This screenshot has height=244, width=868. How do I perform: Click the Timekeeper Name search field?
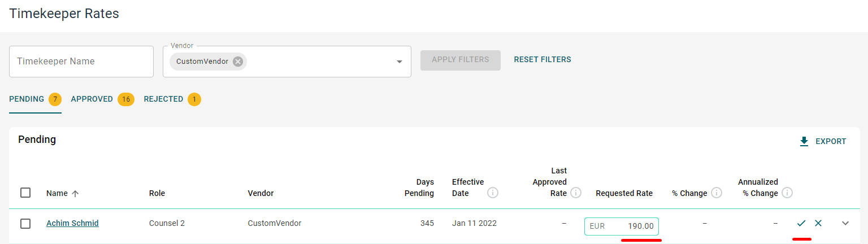pos(81,62)
